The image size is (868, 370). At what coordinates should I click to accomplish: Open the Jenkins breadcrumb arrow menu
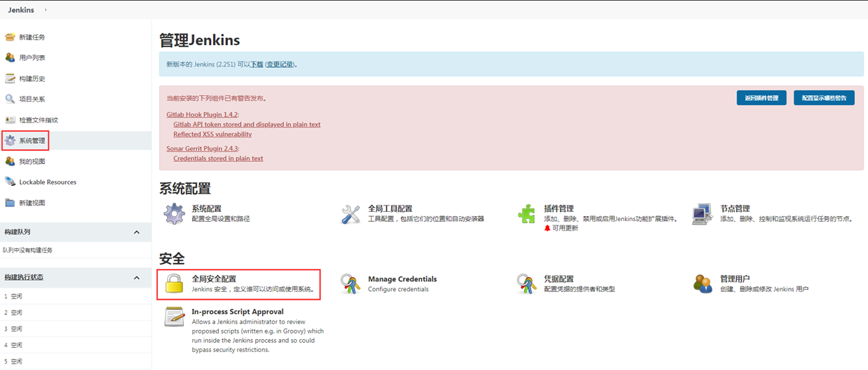(x=46, y=10)
